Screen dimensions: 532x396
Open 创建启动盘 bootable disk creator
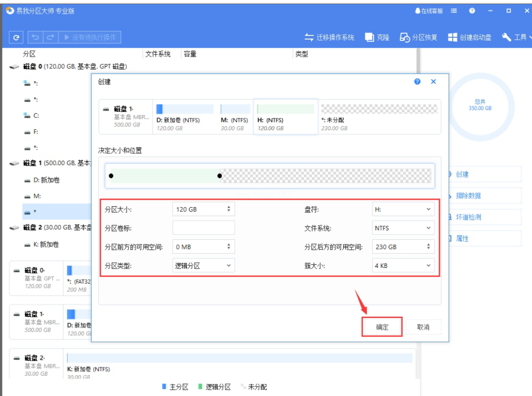(x=469, y=37)
